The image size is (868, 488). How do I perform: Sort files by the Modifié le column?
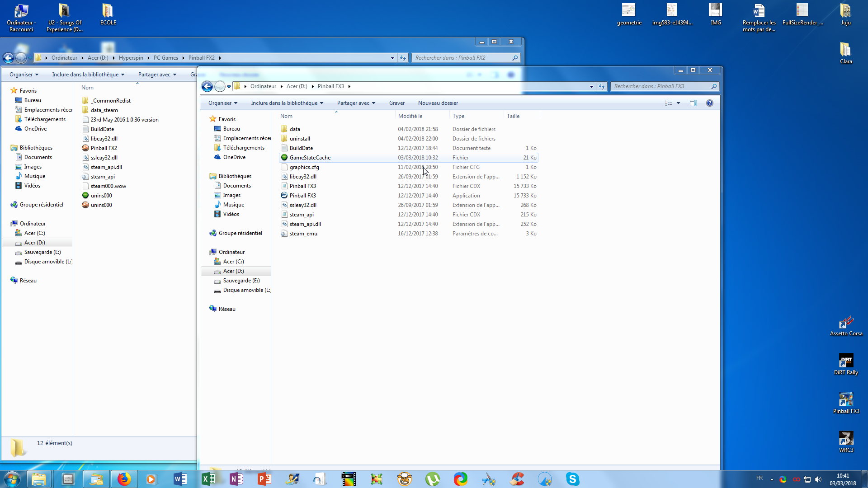410,116
